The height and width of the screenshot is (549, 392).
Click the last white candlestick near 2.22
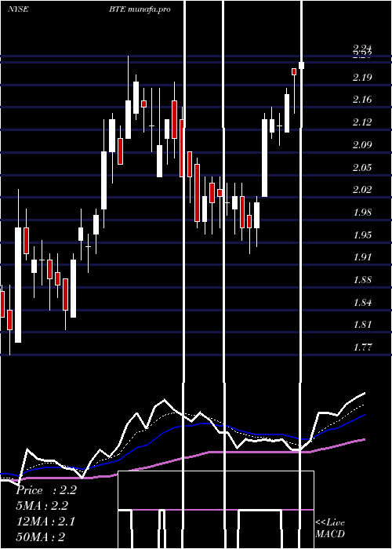[301, 65]
